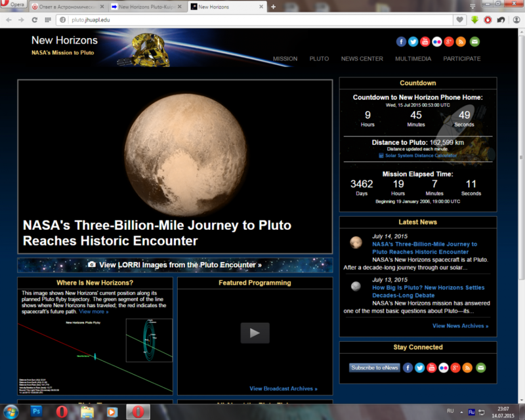Switch input language RU in tray
Screen dimensions: 525x420
coord(450,411)
